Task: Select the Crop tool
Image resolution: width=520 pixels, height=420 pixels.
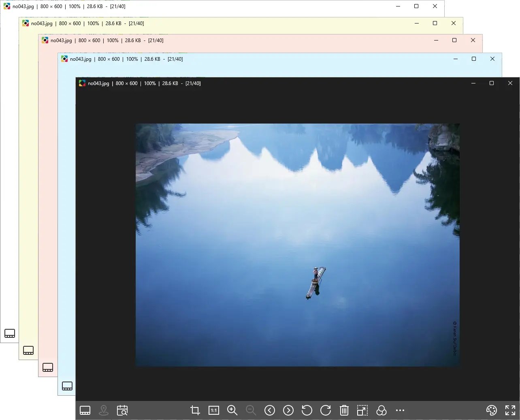Action: pyautogui.click(x=195, y=410)
